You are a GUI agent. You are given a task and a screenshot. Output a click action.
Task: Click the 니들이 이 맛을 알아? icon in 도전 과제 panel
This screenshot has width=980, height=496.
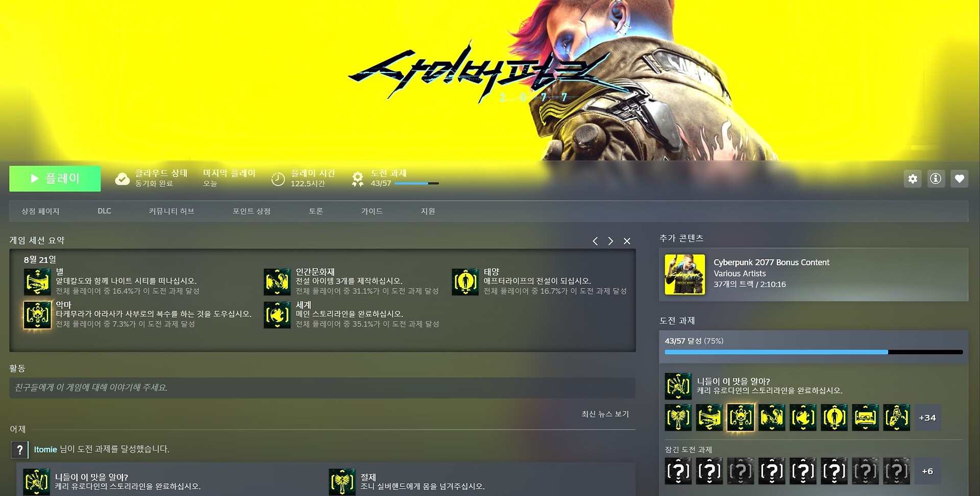tap(678, 386)
